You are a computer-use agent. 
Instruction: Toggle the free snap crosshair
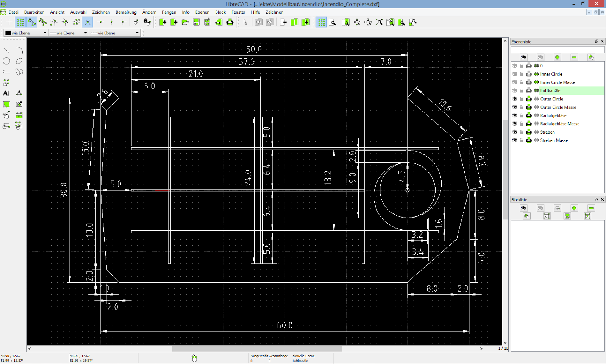(9, 22)
